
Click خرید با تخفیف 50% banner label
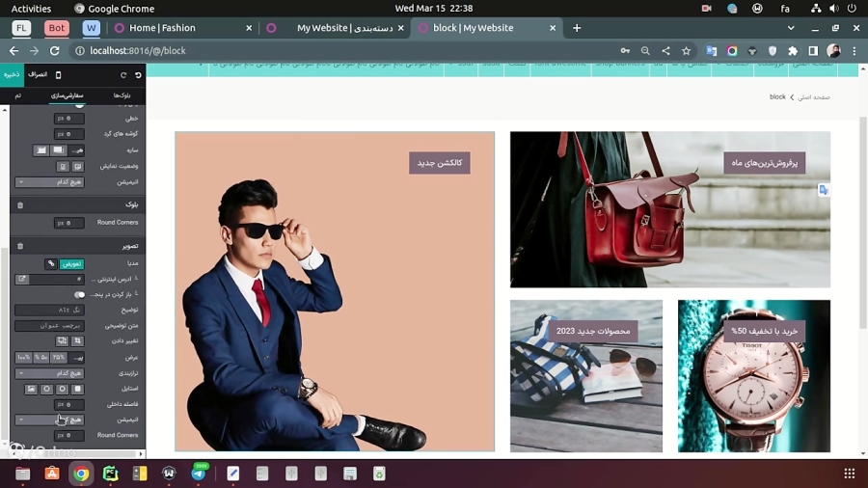[x=765, y=331]
